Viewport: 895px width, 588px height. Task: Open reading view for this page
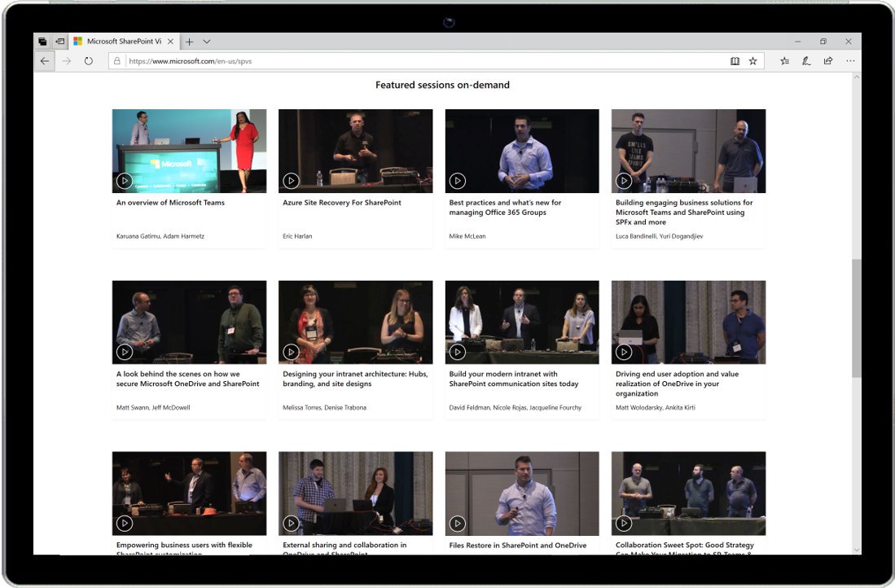point(735,60)
